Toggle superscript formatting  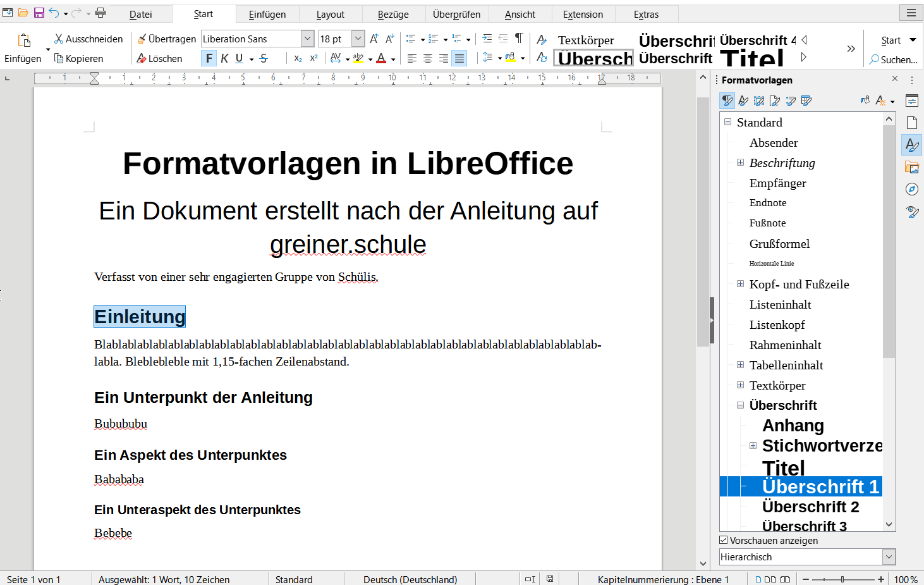point(314,58)
